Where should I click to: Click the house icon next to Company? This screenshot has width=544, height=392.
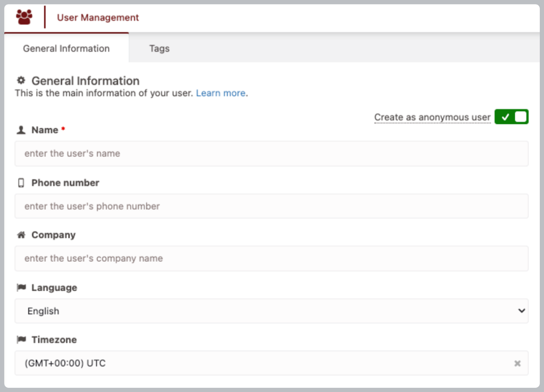tap(21, 235)
